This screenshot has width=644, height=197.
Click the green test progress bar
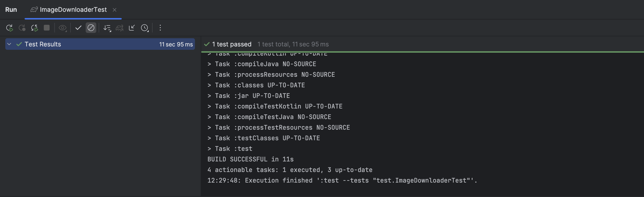coord(423,52)
